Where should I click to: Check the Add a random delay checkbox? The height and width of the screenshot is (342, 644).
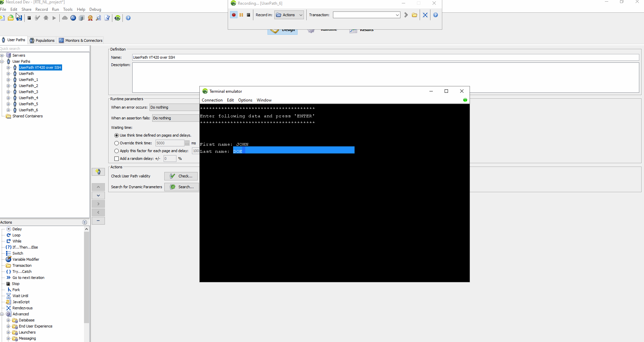[116, 159]
